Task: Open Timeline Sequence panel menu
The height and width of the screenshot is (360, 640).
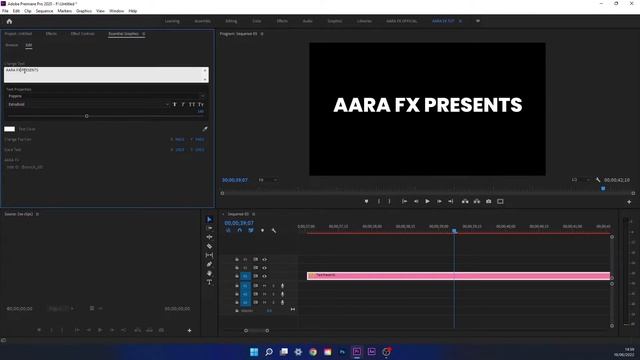Action: pos(253,214)
